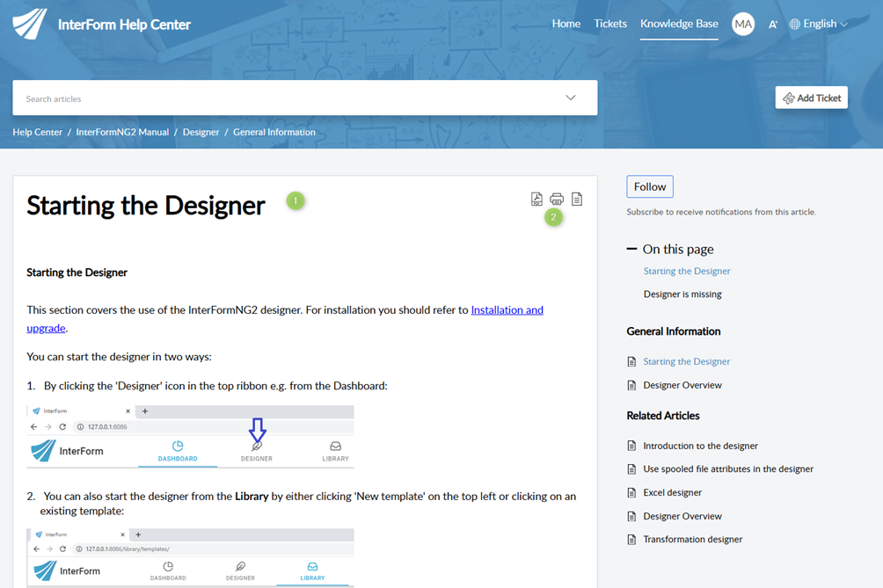This screenshot has height=588, width=883.
Task: Click the ticket icon in Add Ticket
Action: tap(788, 98)
